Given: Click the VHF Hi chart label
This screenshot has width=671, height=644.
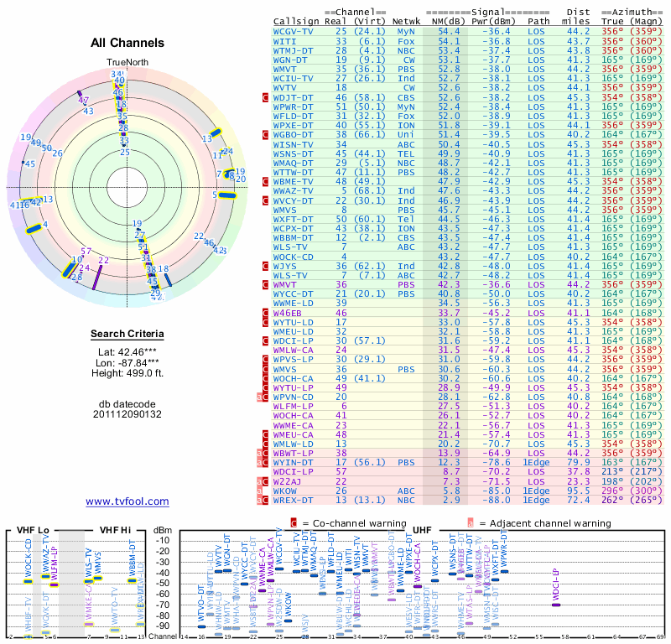Looking at the screenshot, I should 115,530.
